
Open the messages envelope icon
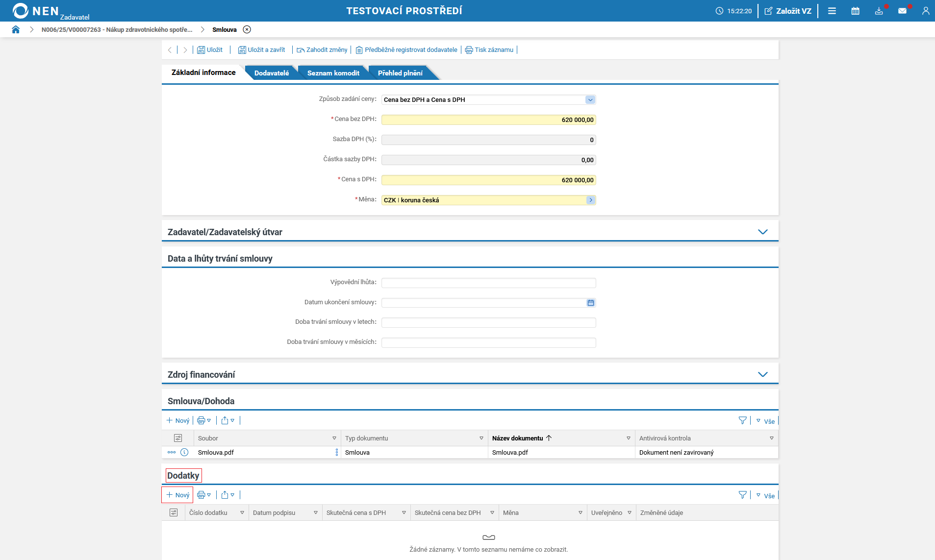[x=902, y=11]
